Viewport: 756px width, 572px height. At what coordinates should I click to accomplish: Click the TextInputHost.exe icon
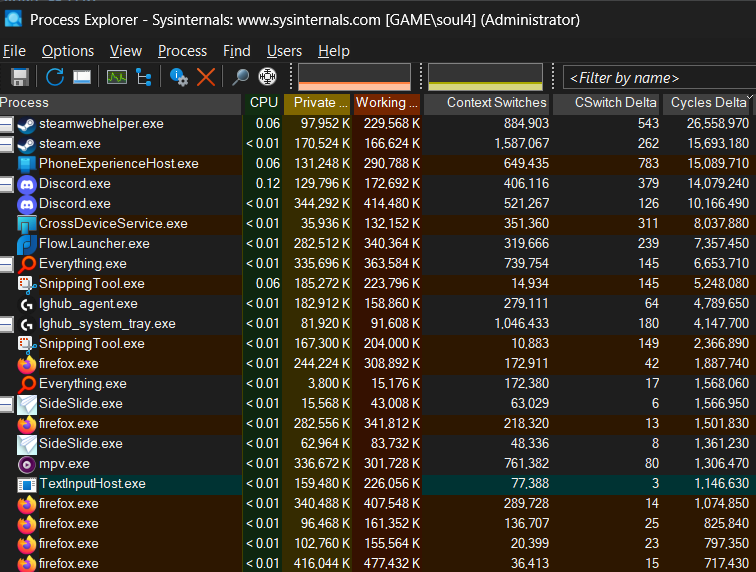tap(27, 484)
